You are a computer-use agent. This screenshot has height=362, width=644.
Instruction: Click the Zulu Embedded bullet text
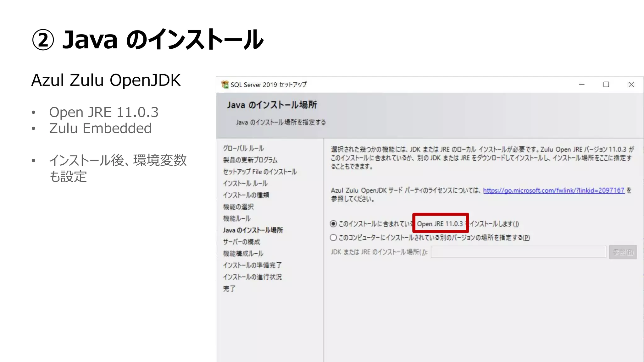coord(100,128)
